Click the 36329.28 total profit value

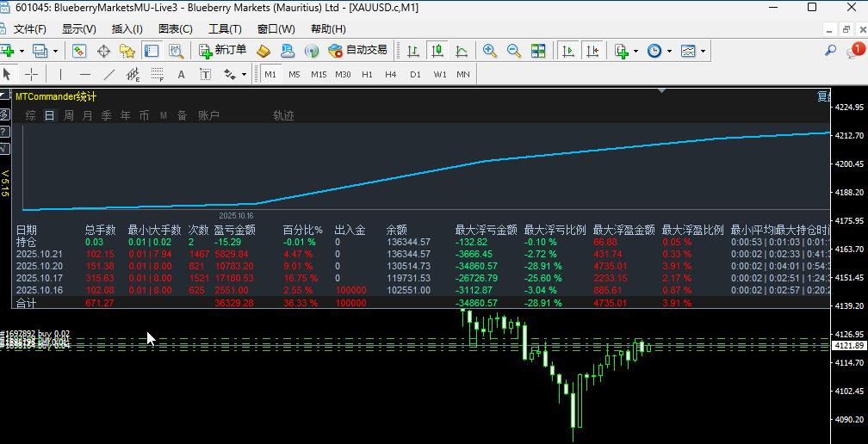click(x=234, y=303)
